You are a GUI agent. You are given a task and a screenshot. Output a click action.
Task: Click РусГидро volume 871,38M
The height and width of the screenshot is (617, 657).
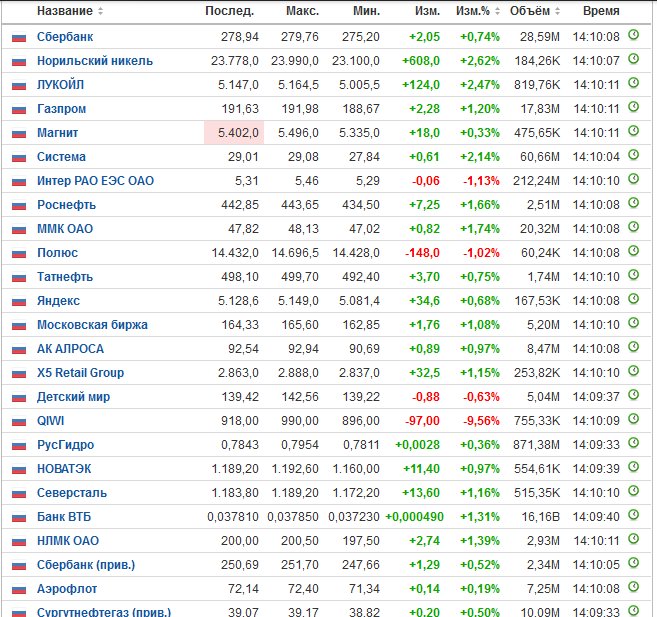pos(536,444)
